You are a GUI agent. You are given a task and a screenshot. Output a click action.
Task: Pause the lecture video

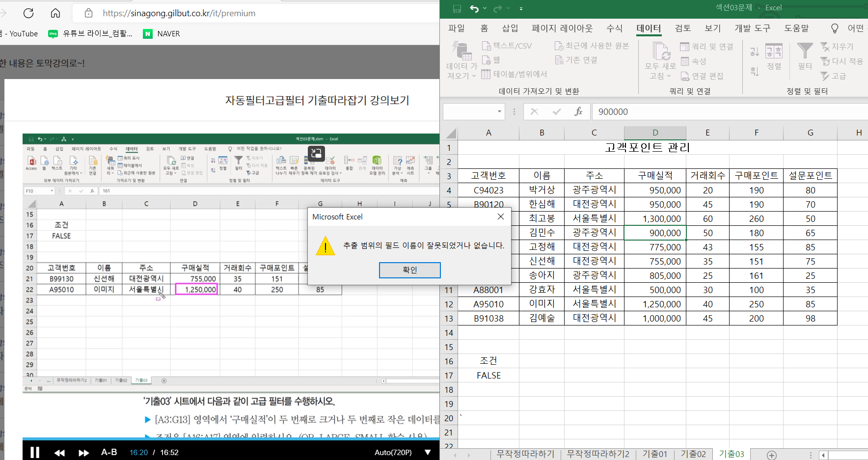35,452
